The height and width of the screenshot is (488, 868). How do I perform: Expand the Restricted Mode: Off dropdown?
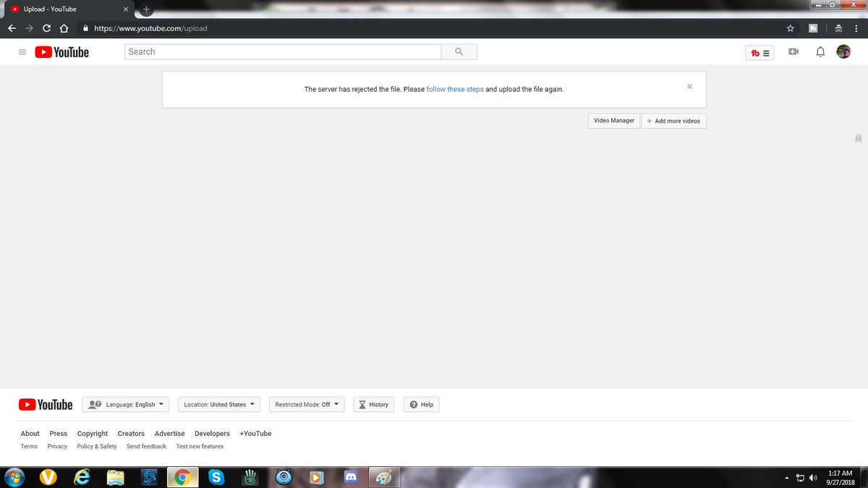[x=307, y=405]
